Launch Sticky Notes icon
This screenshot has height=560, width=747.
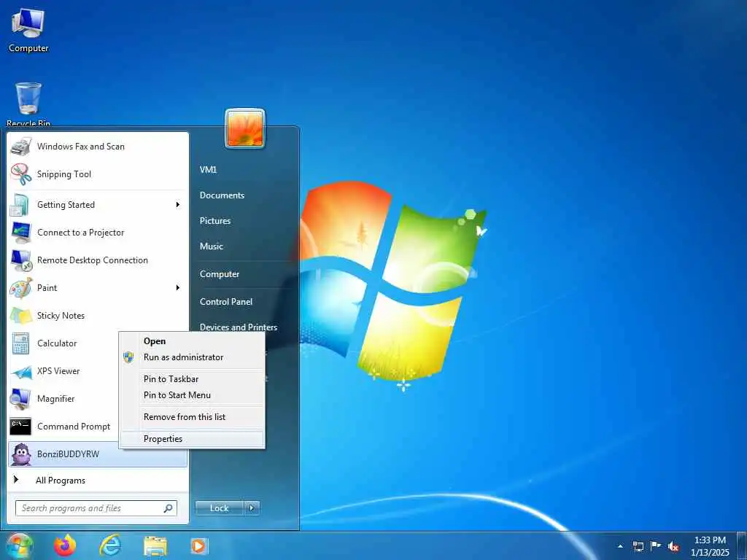[x=21, y=315]
